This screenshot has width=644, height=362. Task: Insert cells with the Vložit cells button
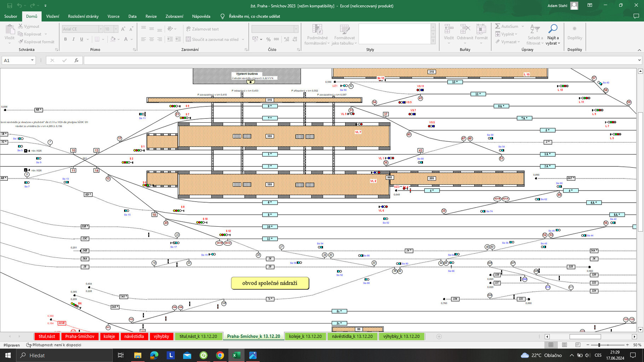[449, 34]
